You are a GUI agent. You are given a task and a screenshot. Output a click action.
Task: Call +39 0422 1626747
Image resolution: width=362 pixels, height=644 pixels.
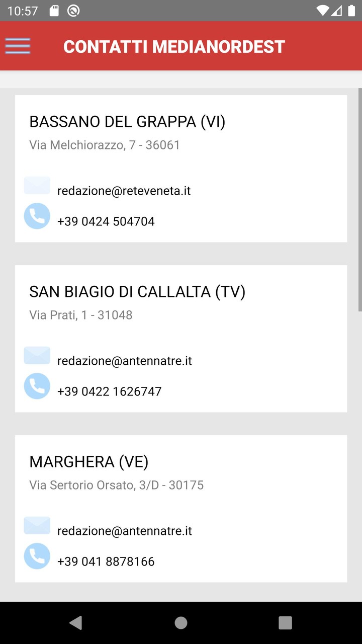tap(109, 391)
